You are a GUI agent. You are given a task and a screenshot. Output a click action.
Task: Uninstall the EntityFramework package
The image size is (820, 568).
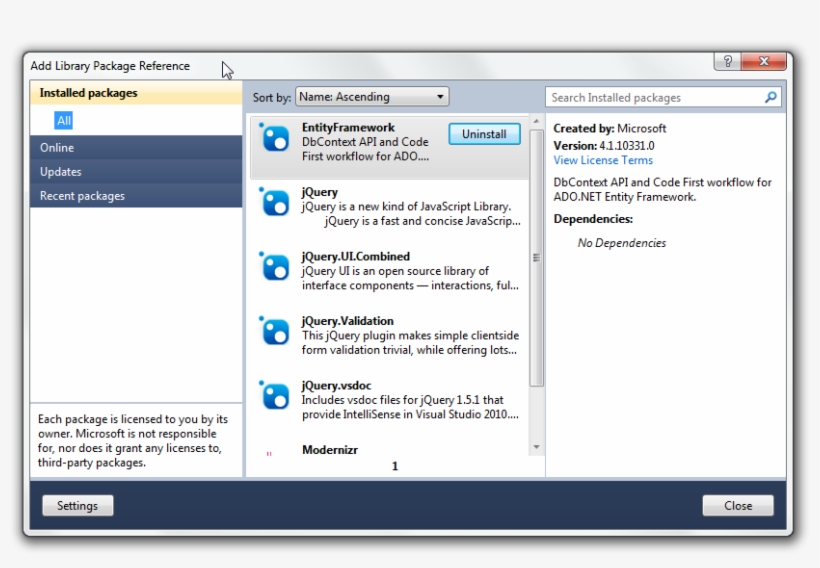point(484,134)
